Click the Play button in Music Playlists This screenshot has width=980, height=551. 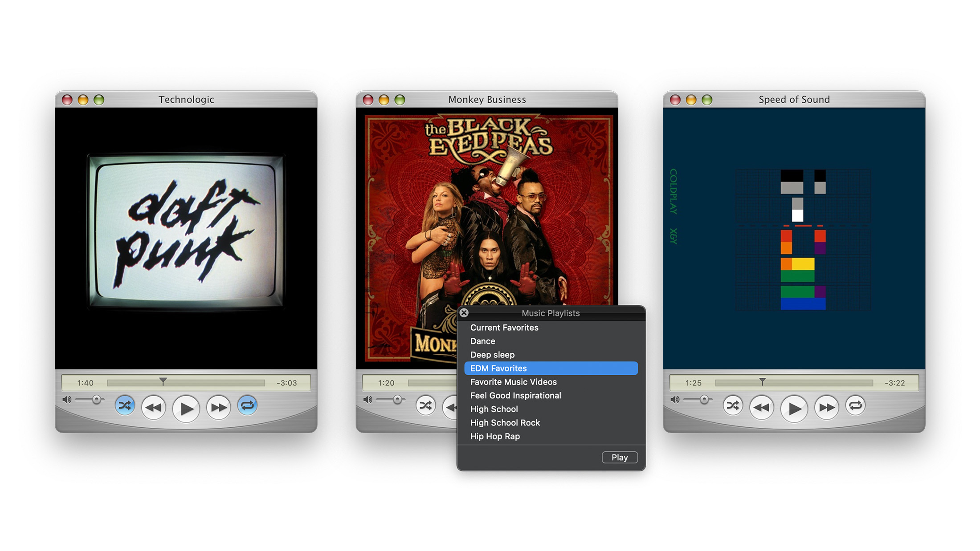620,458
